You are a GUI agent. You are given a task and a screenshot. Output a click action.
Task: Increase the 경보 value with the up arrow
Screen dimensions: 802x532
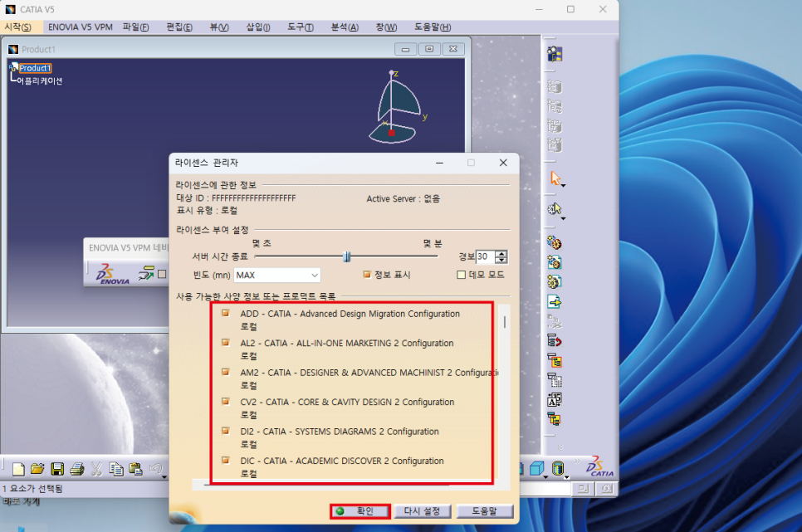(x=501, y=254)
